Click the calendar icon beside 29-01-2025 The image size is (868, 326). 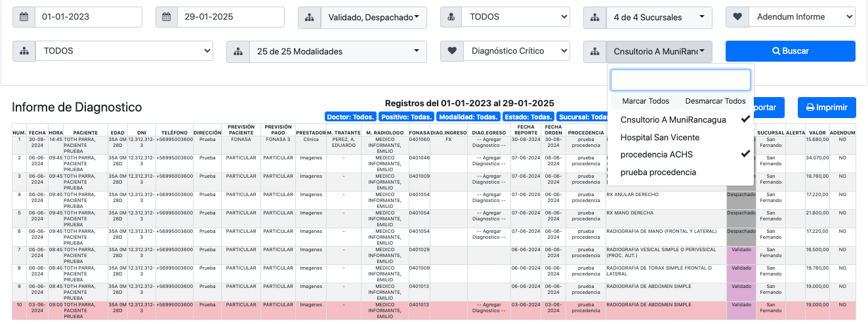167,17
